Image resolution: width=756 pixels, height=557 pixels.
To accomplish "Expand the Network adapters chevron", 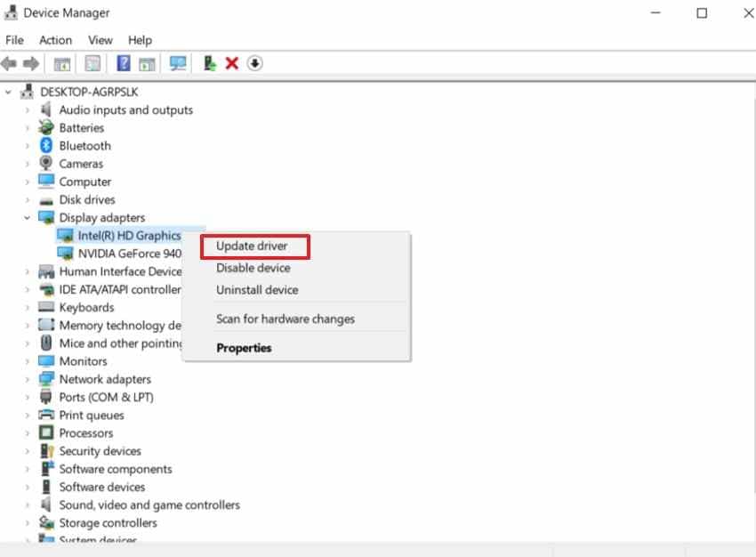I will pyautogui.click(x=28, y=379).
